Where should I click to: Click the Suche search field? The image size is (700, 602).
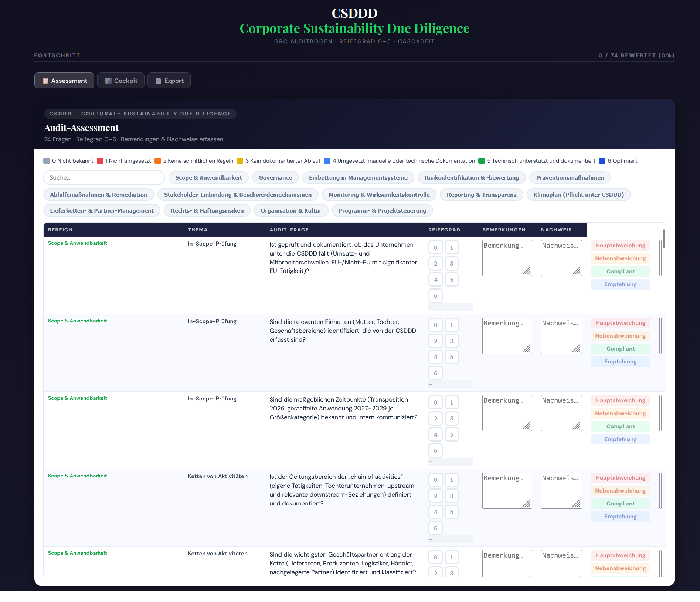tap(104, 177)
